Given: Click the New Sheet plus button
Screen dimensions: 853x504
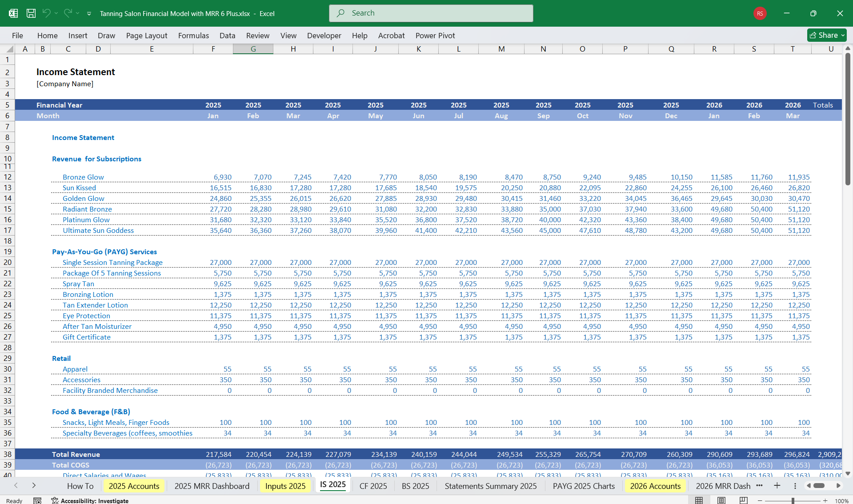Looking at the screenshot, I should coord(777,486).
